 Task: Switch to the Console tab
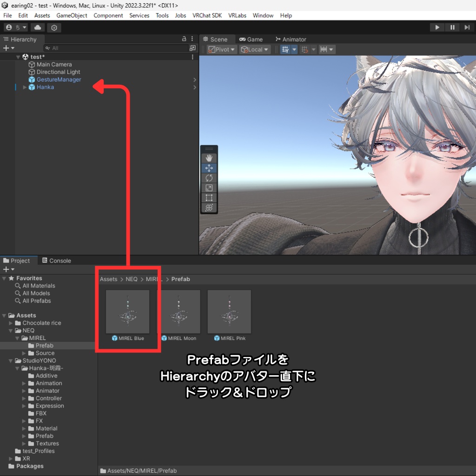tap(56, 260)
